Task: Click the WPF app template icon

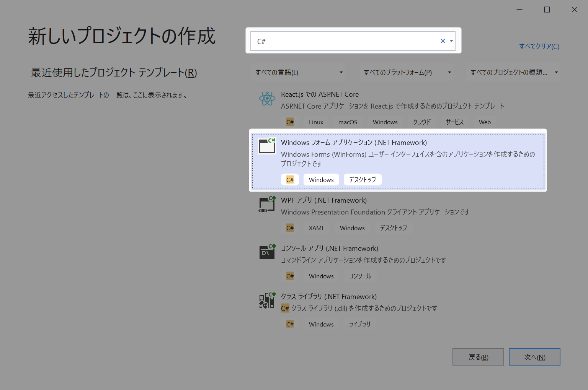Action: click(x=267, y=205)
